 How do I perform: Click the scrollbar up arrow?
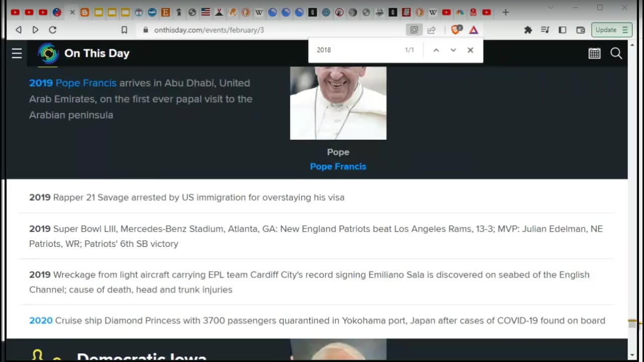632,45
